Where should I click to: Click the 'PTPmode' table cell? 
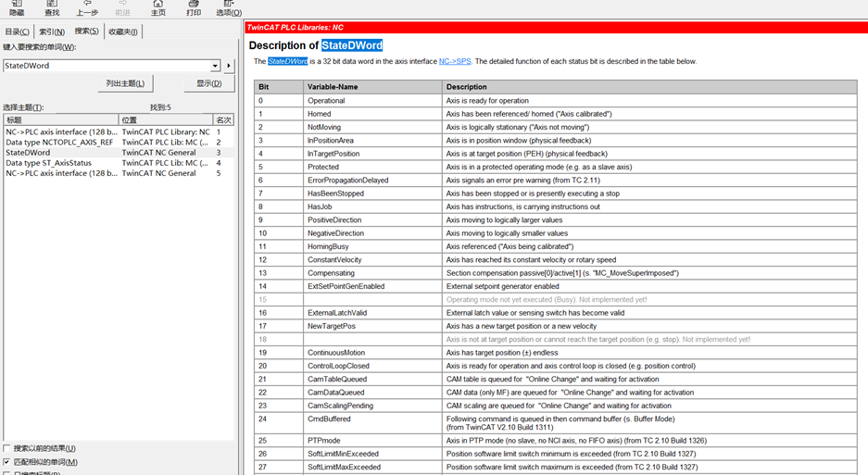coord(373,442)
